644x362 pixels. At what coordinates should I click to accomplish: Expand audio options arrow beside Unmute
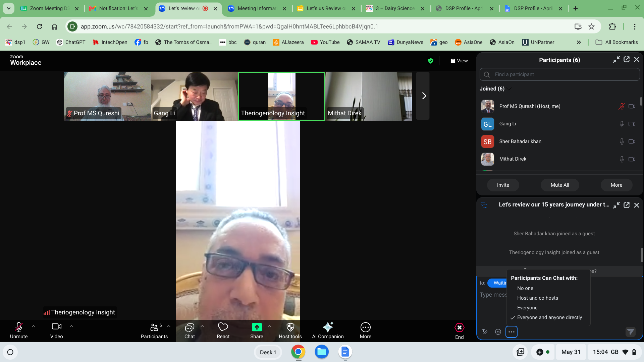[x=34, y=326]
